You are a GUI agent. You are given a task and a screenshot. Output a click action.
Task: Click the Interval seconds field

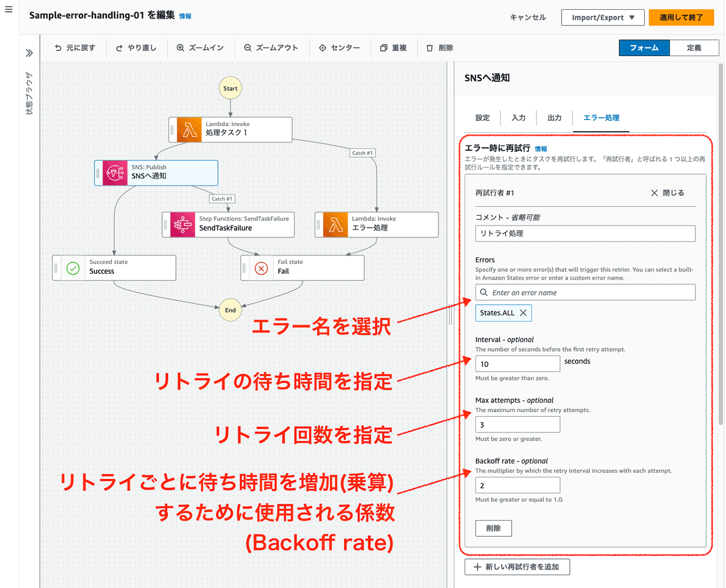tap(518, 364)
